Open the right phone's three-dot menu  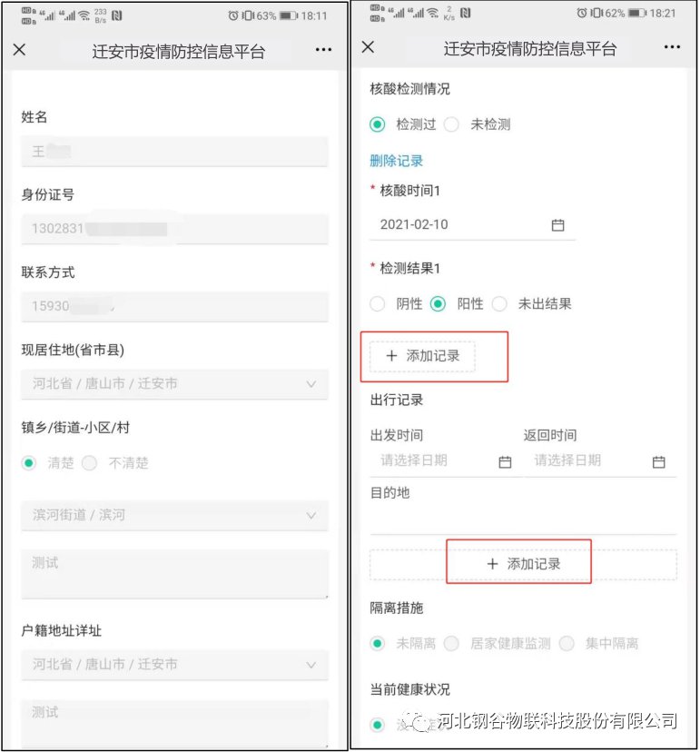[672, 47]
